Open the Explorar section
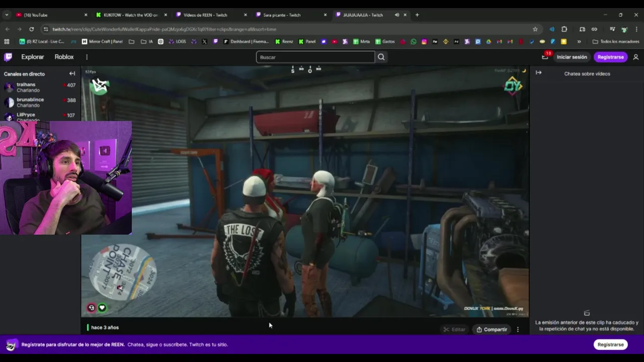The width and height of the screenshot is (644, 362). tap(32, 57)
